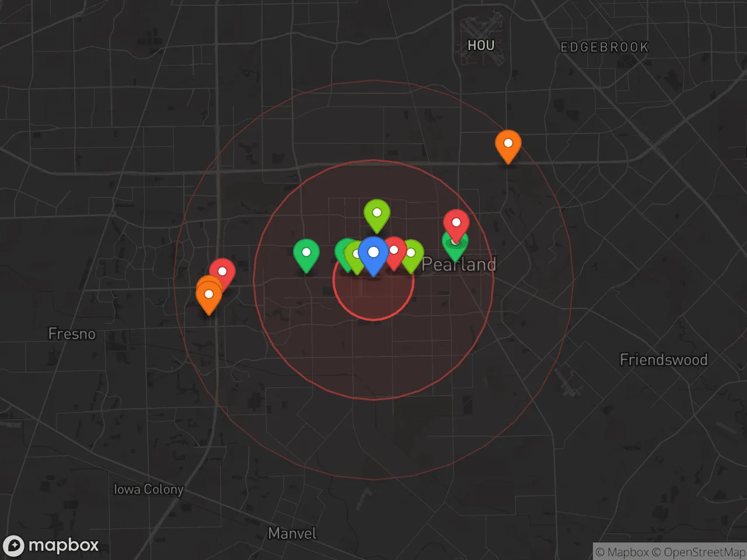Screen dimensions: 747x560
Task: Open the © OpenStreetMap attribution link
Action: point(698,552)
